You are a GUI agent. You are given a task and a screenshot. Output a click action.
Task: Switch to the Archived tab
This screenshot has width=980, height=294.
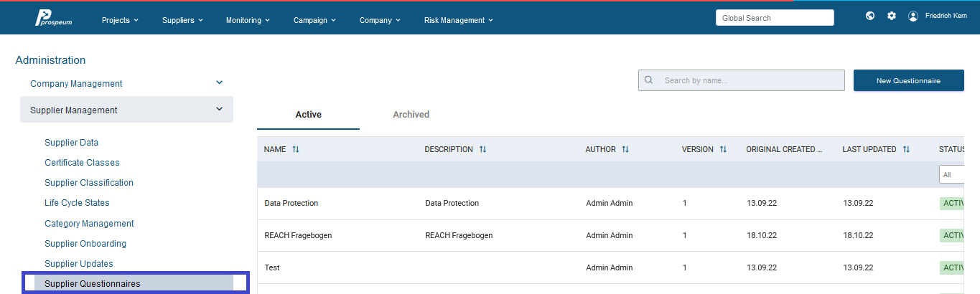[411, 115]
